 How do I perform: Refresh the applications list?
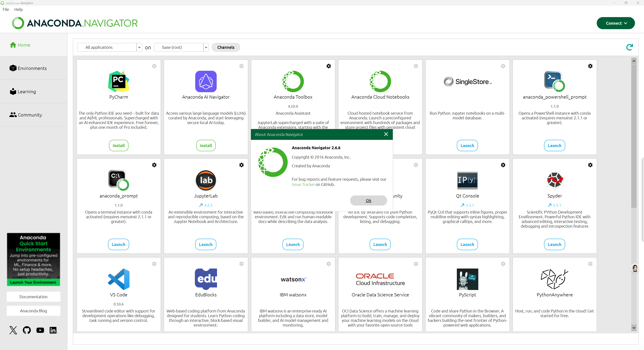coord(629,47)
